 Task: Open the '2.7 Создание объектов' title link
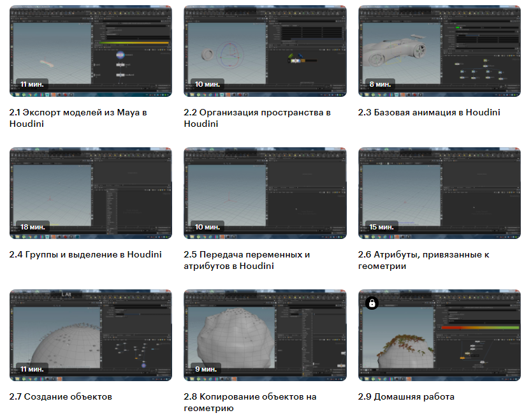pos(61,397)
